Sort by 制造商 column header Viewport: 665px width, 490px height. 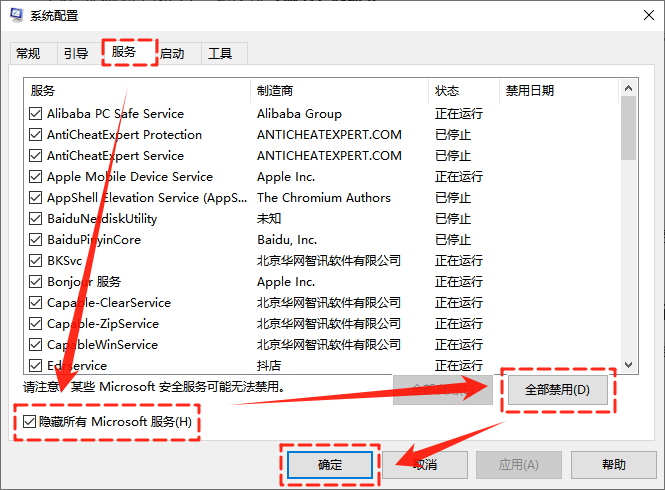(339, 90)
